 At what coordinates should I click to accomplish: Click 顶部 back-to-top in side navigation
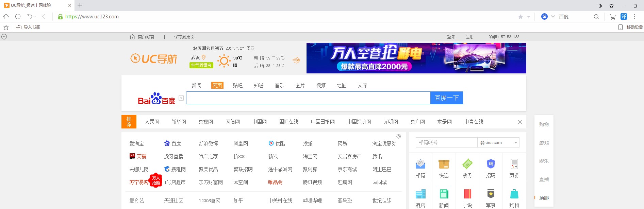coord(544,198)
